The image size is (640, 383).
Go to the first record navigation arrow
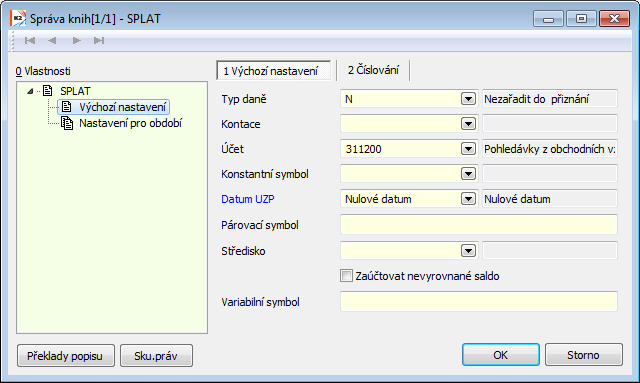tap(30, 40)
